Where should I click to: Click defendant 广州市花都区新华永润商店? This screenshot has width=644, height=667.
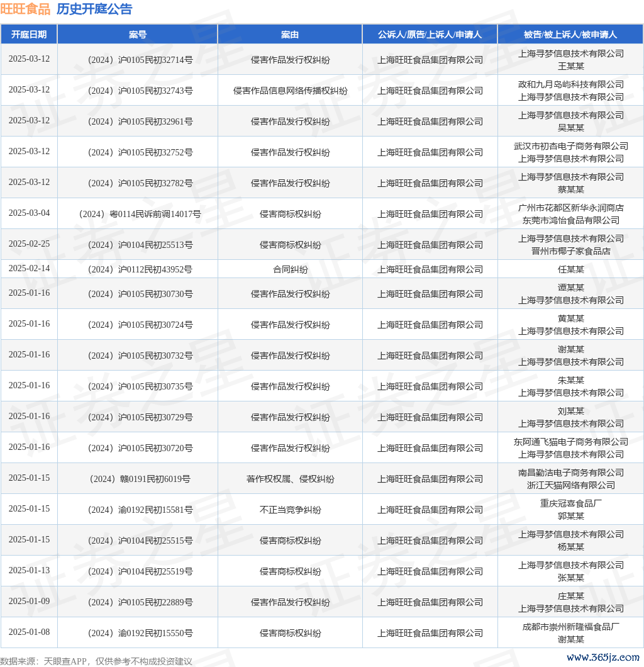(x=571, y=208)
